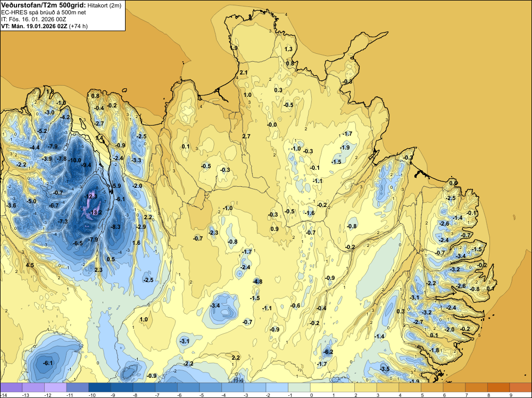The width and height of the screenshot is (532, 398).
Task: Click the legend scale label 9
Action: click(x=511, y=395)
